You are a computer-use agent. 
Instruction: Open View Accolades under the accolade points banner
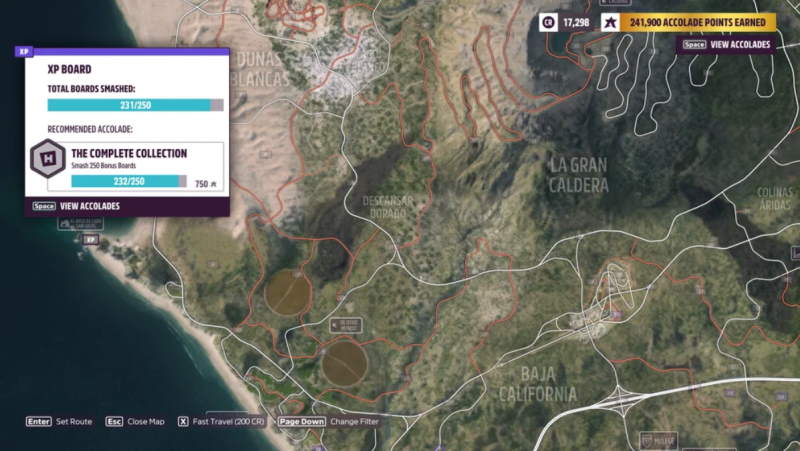click(x=727, y=45)
